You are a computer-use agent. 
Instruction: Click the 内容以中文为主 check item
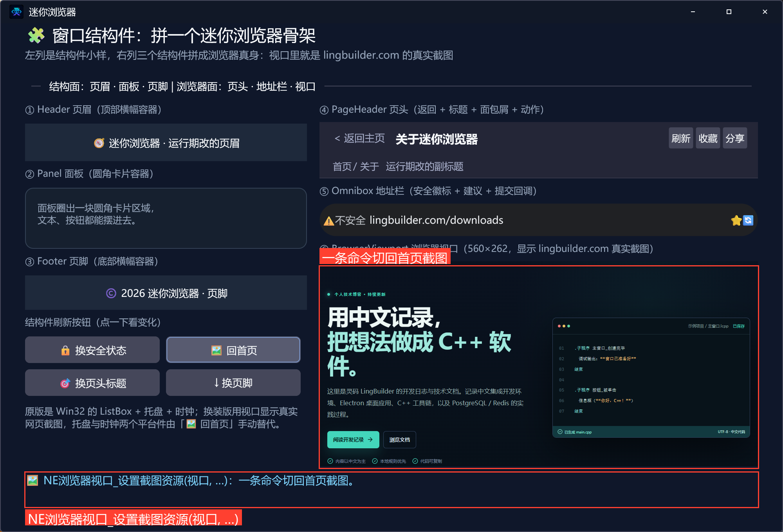pos(346,461)
